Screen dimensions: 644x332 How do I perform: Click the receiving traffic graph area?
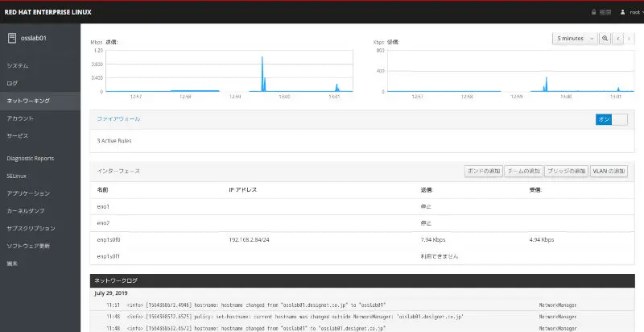pos(511,71)
